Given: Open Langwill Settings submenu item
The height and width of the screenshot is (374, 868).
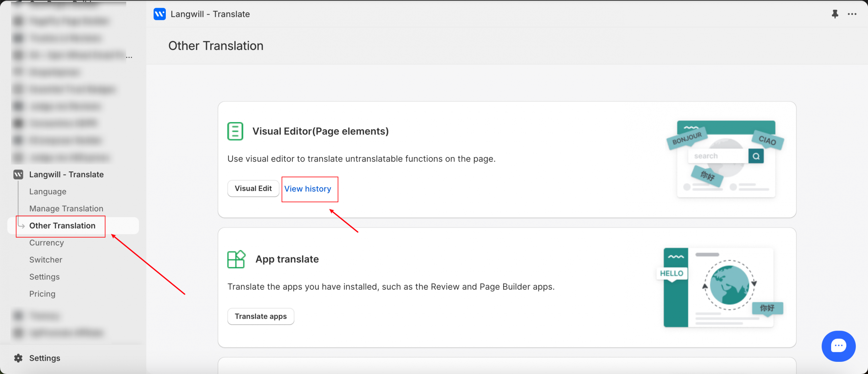Looking at the screenshot, I should (x=44, y=277).
